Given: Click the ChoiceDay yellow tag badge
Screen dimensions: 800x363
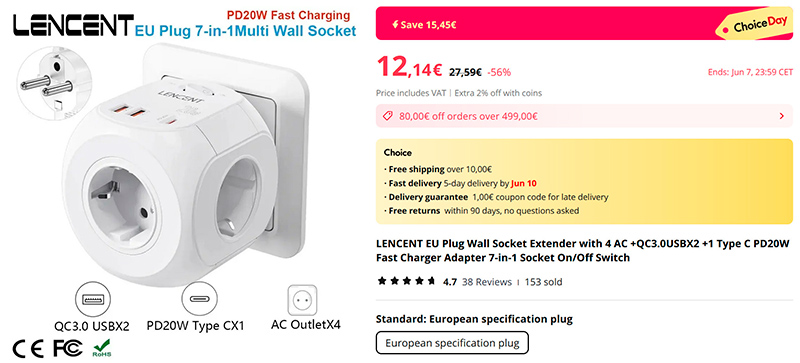Looking at the screenshot, I should pyautogui.click(x=755, y=25).
